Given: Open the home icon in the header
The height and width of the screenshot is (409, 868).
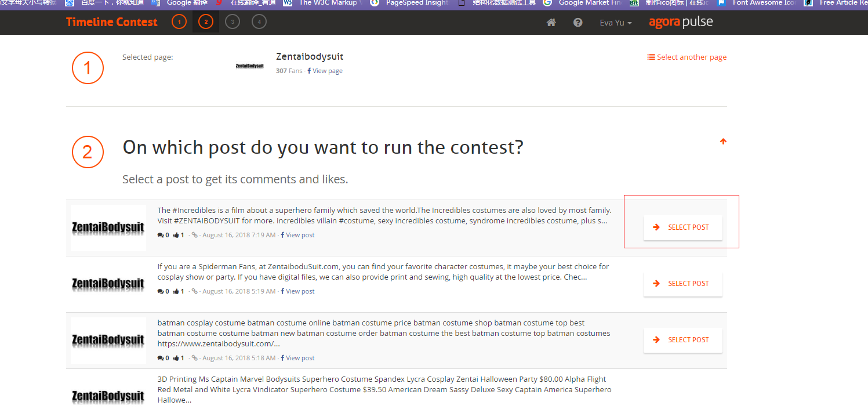Looking at the screenshot, I should click(x=551, y=23).
